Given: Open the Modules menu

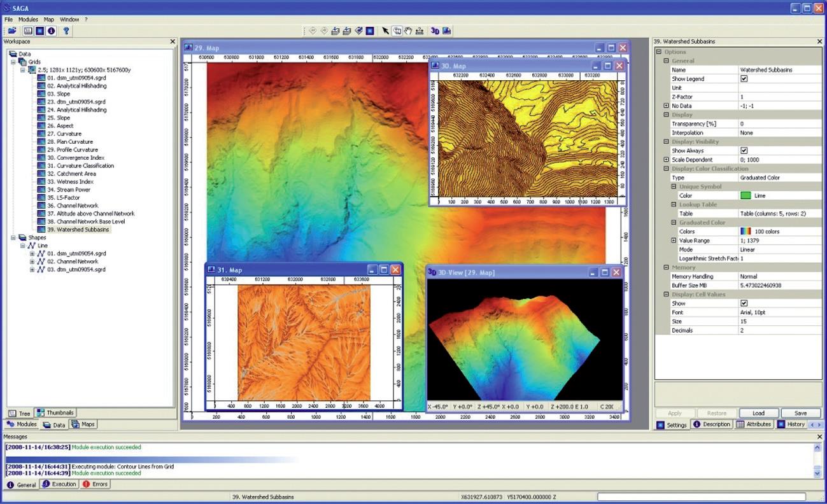Looking at the screenshot, I should (x=28, y=20).
